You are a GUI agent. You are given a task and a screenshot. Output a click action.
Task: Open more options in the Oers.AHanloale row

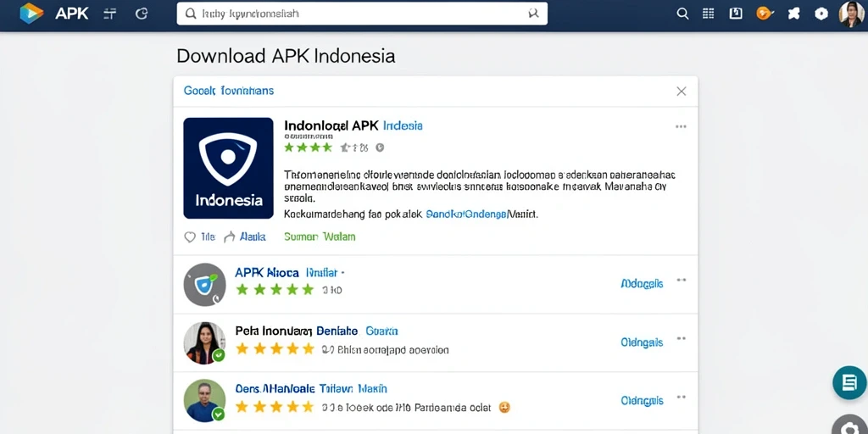click(x=682, y=397)
